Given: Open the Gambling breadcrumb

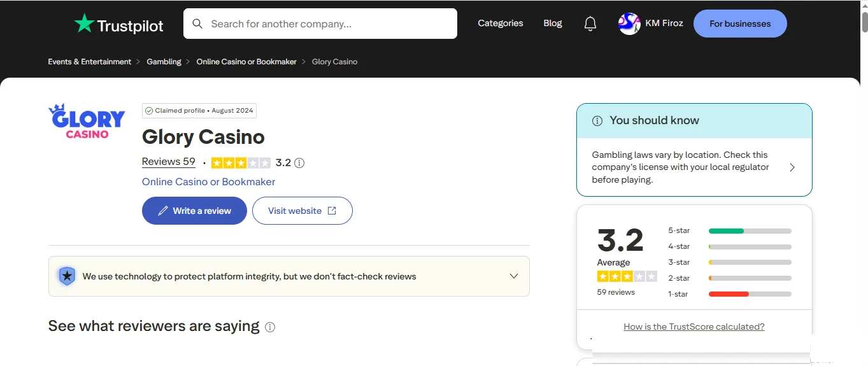Looking at the screenshot, I should click(164, 62).
